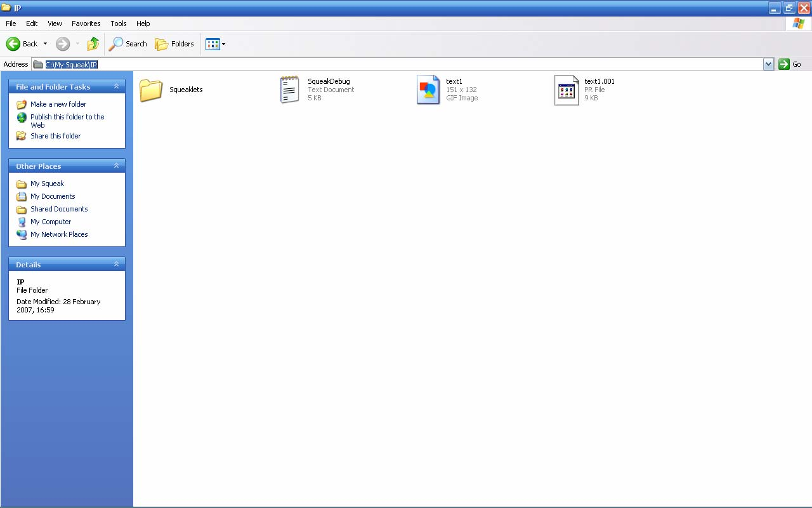Toggle the Folders pane button

(174, 44)
